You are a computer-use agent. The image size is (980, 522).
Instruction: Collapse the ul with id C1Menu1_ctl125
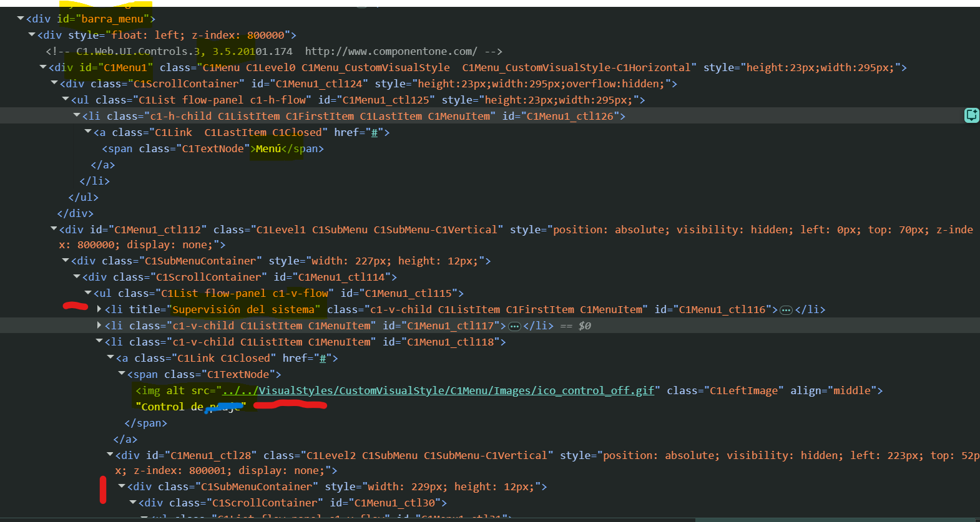66,100
